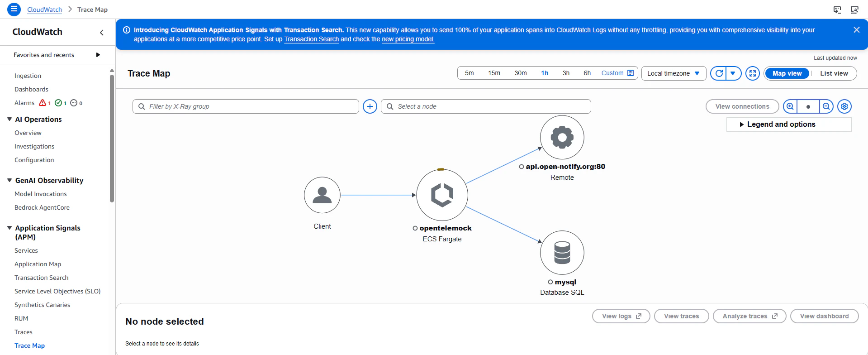Open the refresh interval dropdown
Image resolution: width=868 pixels, height=355 pixels.
click(733, 73)
